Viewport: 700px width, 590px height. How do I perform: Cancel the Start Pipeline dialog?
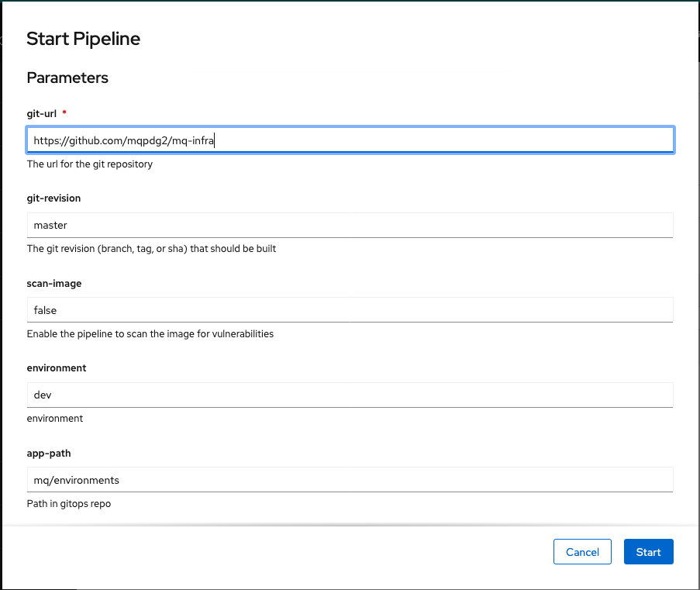pos(582,552)
